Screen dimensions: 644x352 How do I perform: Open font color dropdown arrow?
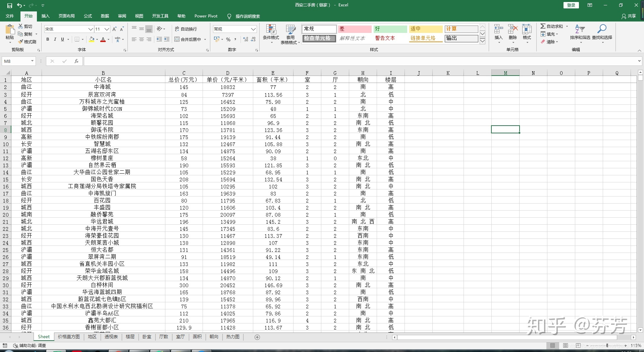pos(109,40)
